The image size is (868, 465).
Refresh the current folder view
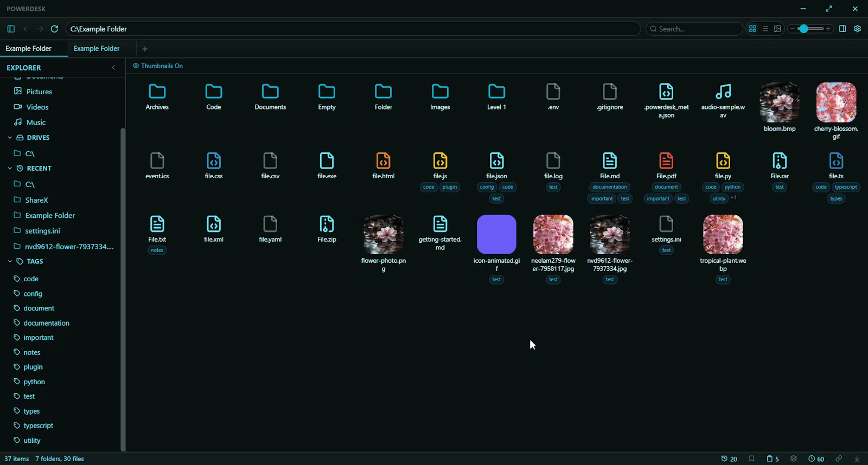(54, 29)
